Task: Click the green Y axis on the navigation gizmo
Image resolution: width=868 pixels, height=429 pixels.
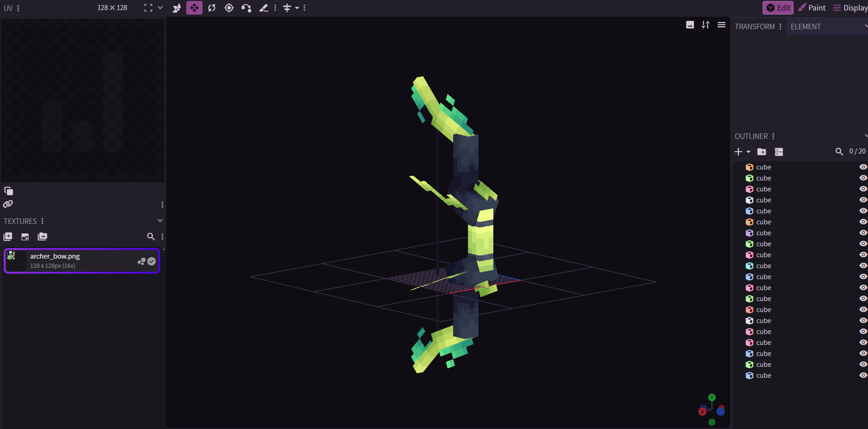Action: [x=712, y=397]
